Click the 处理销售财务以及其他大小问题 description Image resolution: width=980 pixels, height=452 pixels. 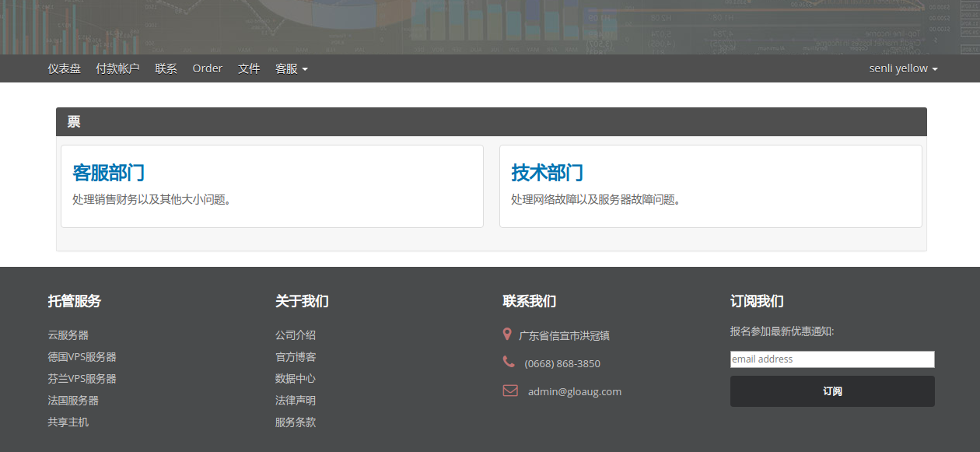point(153,199)
